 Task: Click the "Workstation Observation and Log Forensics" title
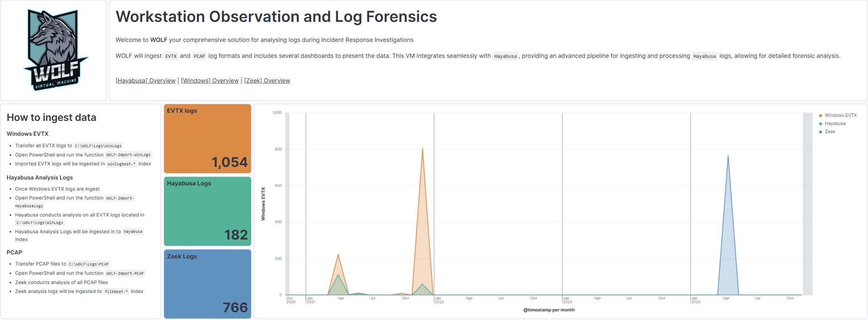pyautogui.click(x=276, y=17)
